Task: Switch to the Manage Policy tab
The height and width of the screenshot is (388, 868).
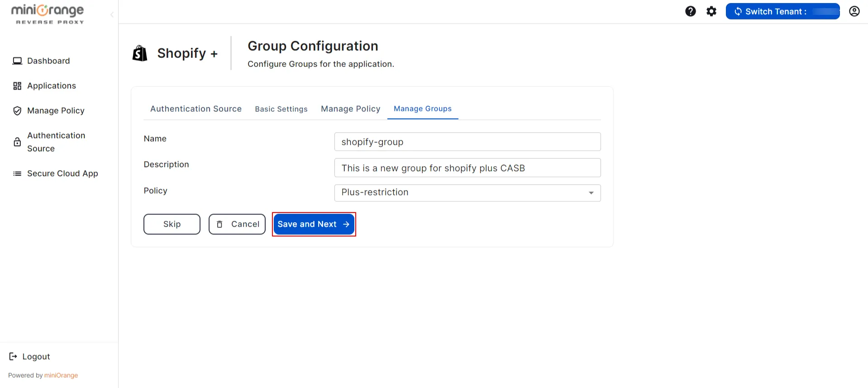Action: (x=351, y=109)
